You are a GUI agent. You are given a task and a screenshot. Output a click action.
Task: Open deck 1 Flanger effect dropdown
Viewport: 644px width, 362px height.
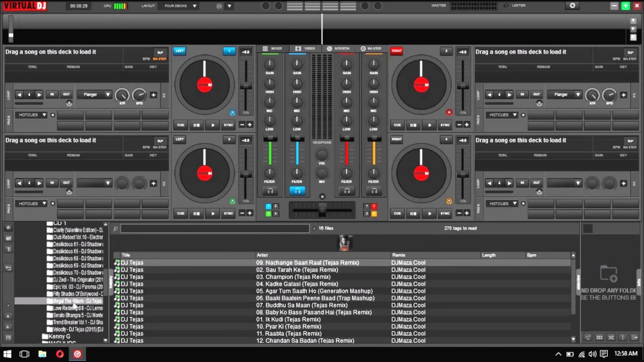point(94,95)
